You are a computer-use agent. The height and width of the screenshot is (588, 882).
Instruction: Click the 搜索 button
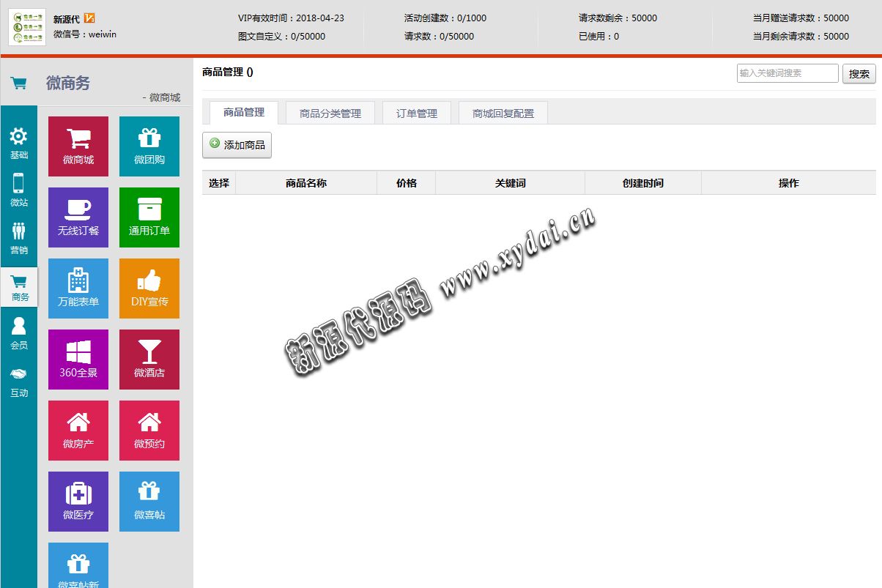859,73
